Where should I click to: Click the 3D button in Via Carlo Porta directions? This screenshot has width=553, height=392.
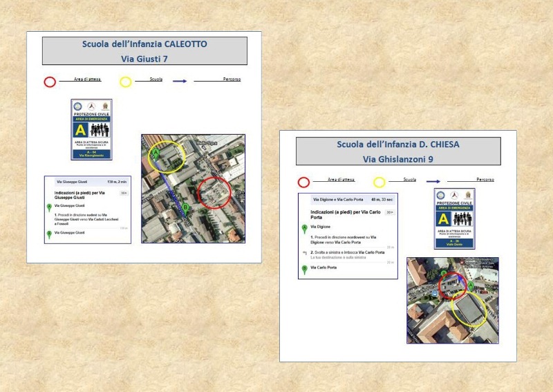pyautogui.click(x=390, y=212)
